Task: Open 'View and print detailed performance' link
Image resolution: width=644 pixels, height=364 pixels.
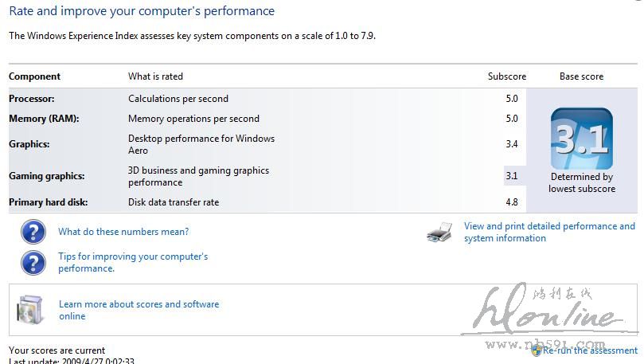Action: click(x=549, y=232)
